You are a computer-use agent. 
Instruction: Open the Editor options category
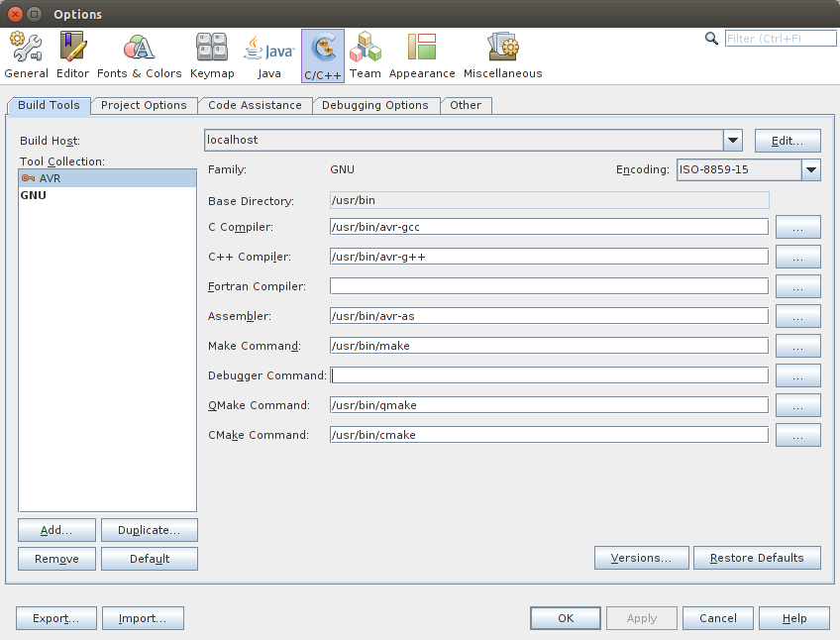73,55
